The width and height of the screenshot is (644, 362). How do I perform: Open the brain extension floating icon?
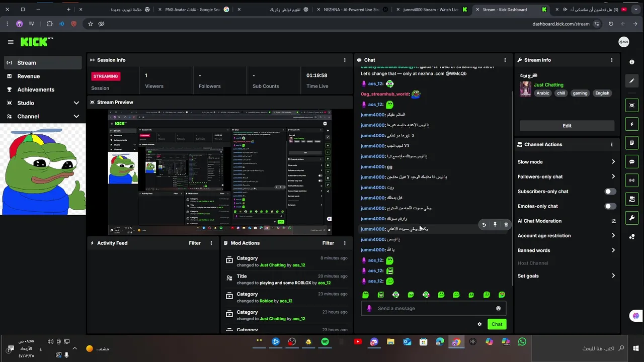click(x=636, y=316)
